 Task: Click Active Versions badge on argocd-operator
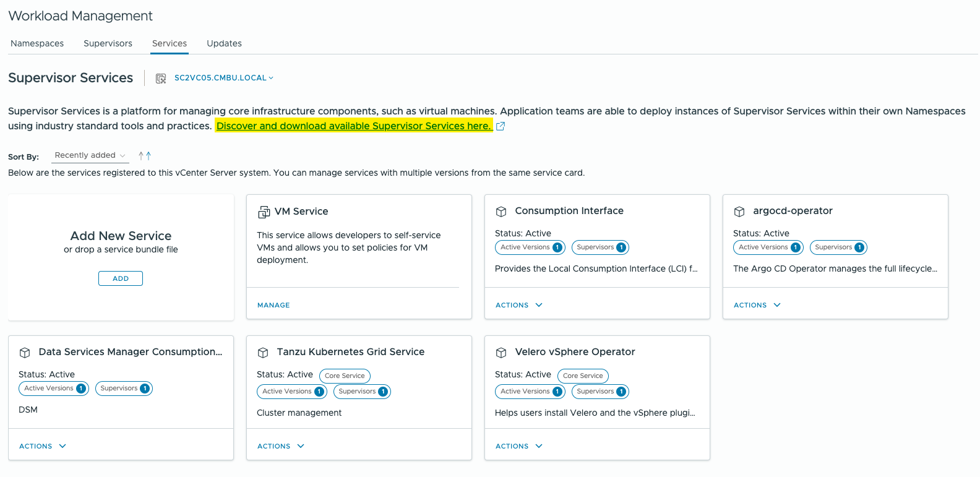click(x=768, y=247)
